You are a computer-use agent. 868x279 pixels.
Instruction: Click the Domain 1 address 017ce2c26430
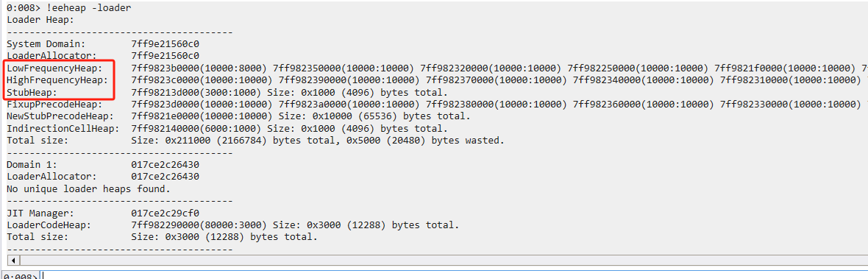(x=165, y=164)
